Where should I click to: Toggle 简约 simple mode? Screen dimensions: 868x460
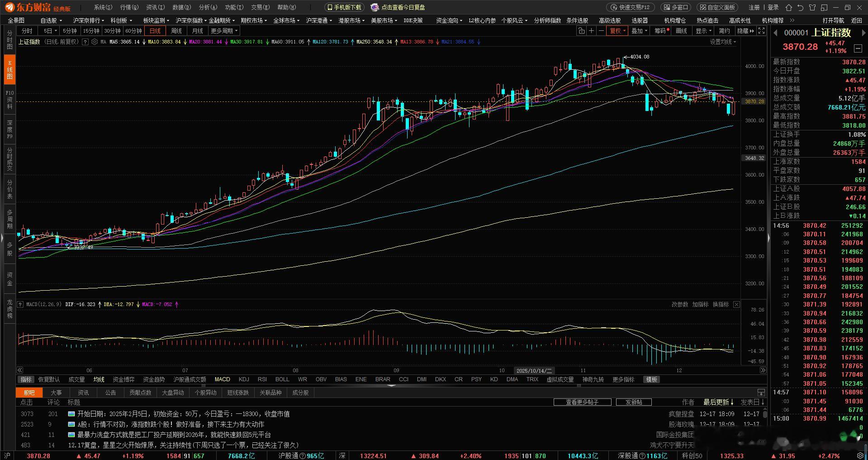coord(724,31)
